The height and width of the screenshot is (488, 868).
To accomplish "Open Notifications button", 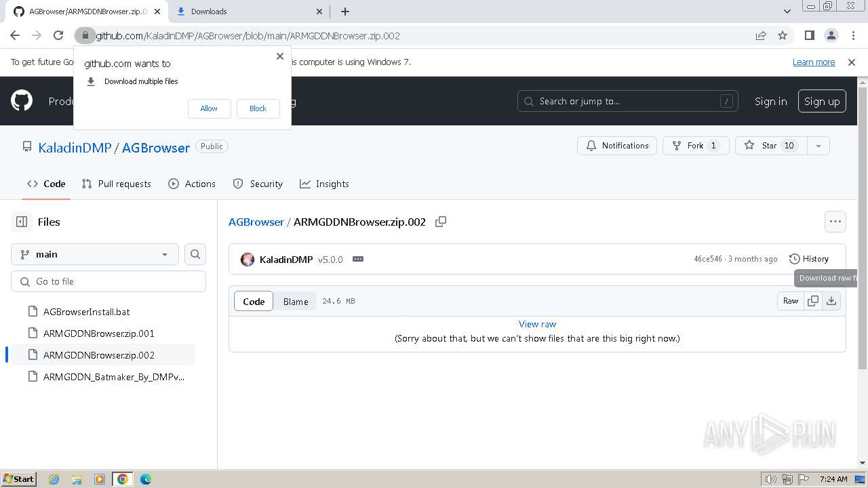I will click(x=617, y=146).
